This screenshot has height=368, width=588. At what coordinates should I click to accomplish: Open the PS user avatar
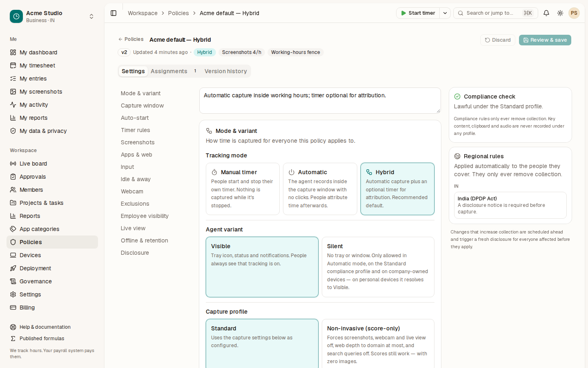click(x=574, y=13)
